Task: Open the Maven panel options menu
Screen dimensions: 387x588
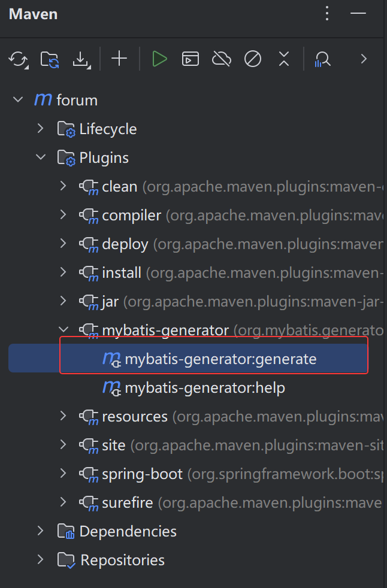Action: tap(327, 14)
